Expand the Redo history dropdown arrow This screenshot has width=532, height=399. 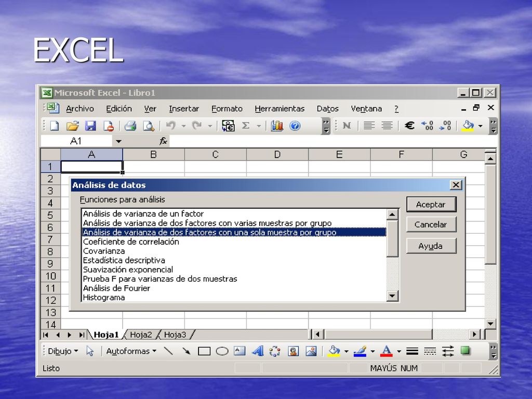click(210, 126)
